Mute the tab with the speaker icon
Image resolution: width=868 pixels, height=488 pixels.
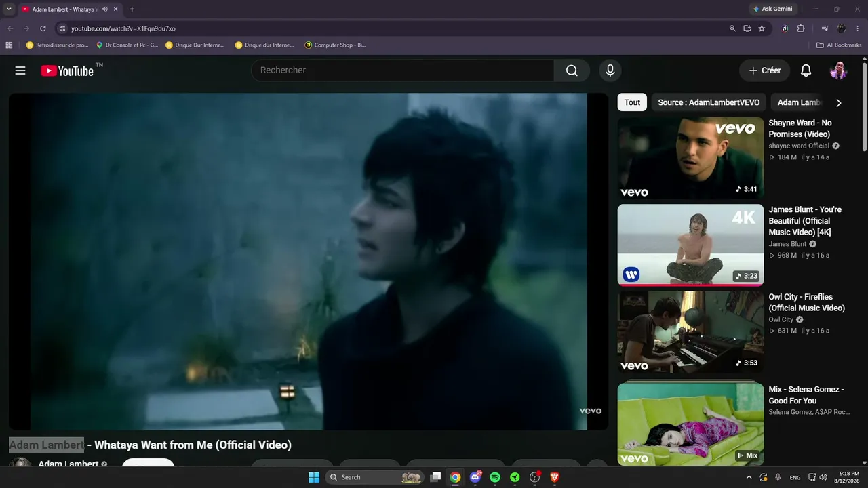point(105,9)
